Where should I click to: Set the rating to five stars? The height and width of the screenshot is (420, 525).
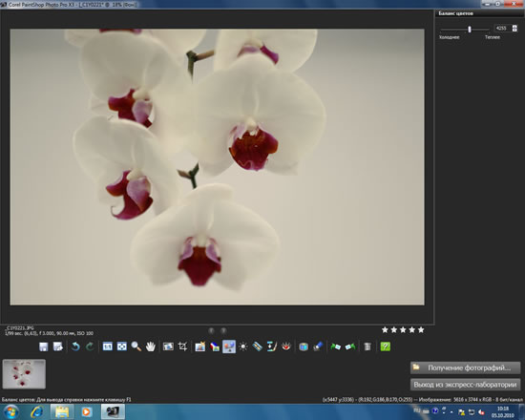point(421,330)
